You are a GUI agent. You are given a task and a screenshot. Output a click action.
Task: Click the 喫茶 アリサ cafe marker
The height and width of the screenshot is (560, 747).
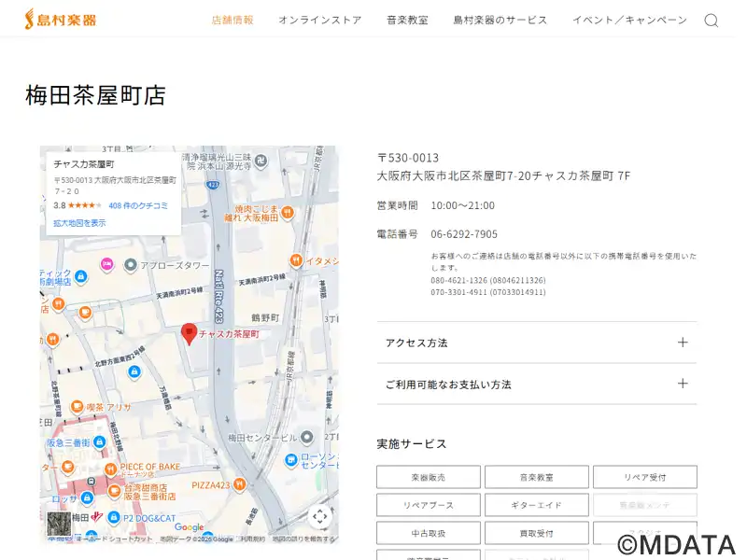coord(77,407)
